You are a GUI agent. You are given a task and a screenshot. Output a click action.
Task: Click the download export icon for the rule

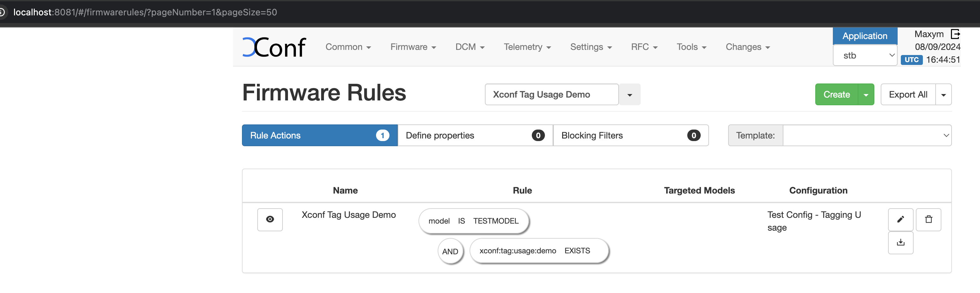[900, 243]
